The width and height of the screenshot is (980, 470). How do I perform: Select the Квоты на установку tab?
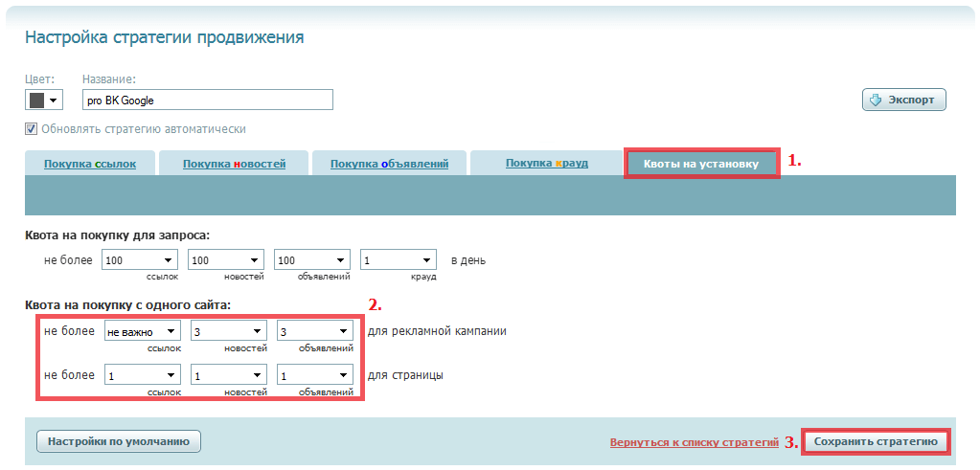702,165
